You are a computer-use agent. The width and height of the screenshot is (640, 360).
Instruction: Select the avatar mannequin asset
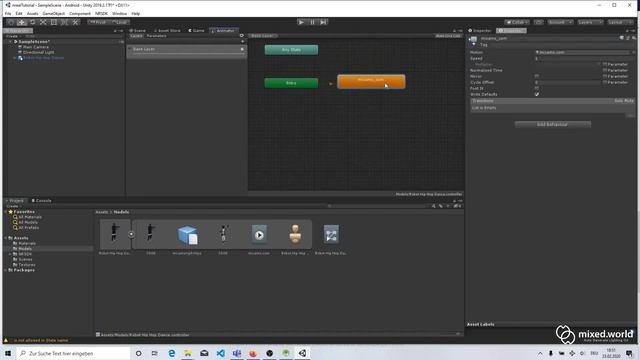[x=295, y=235]
